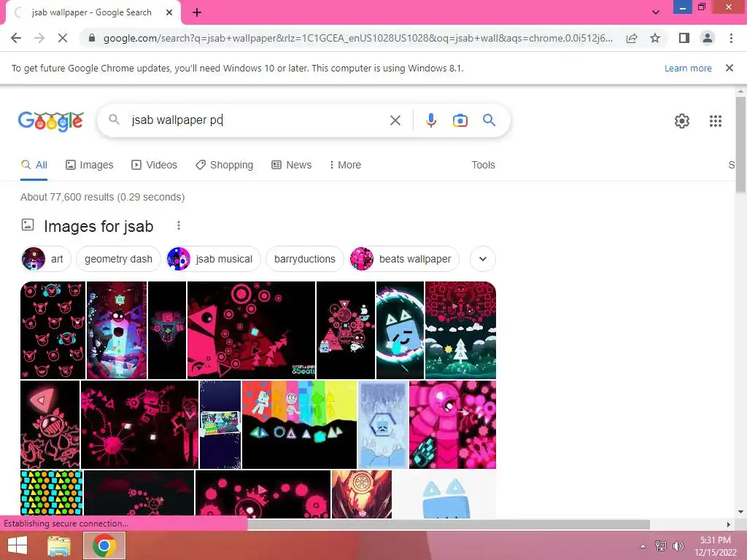The image size is (747, 560).
Task: Switch to the Videos tab
Action: pos(154,166)
